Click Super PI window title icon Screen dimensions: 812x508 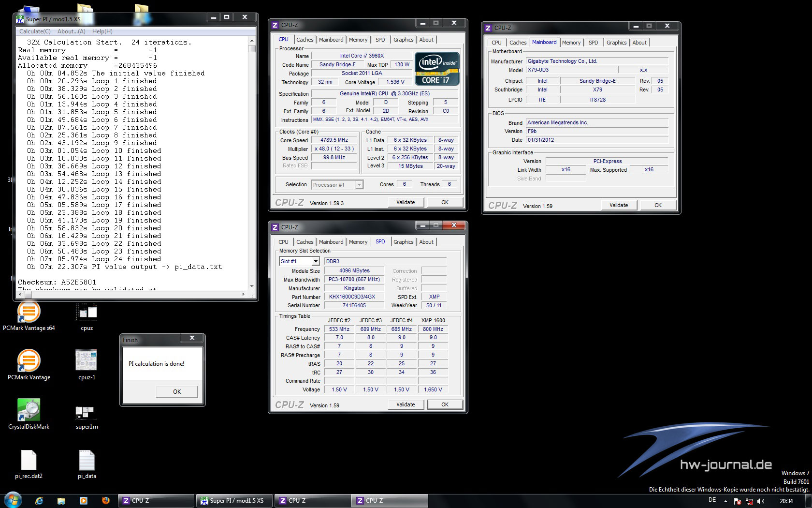(20, 19)
